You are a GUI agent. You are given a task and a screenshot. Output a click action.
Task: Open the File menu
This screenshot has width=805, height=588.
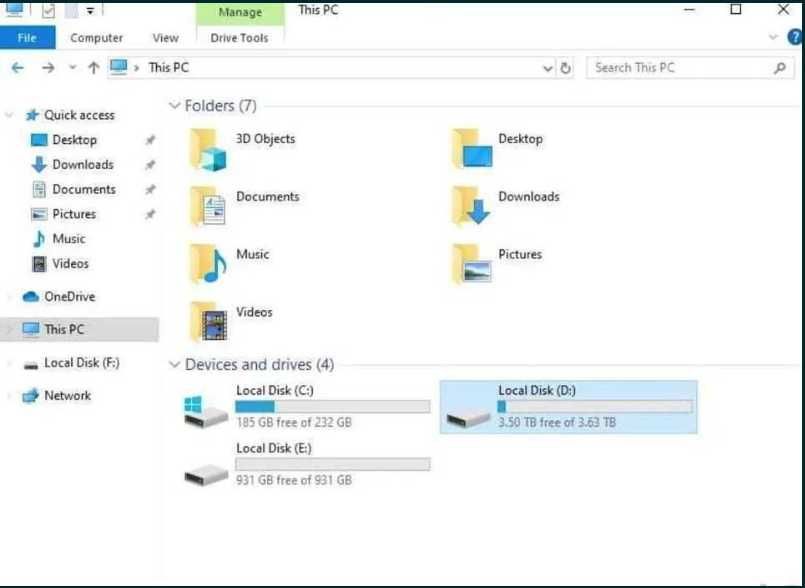pos(27,38)
